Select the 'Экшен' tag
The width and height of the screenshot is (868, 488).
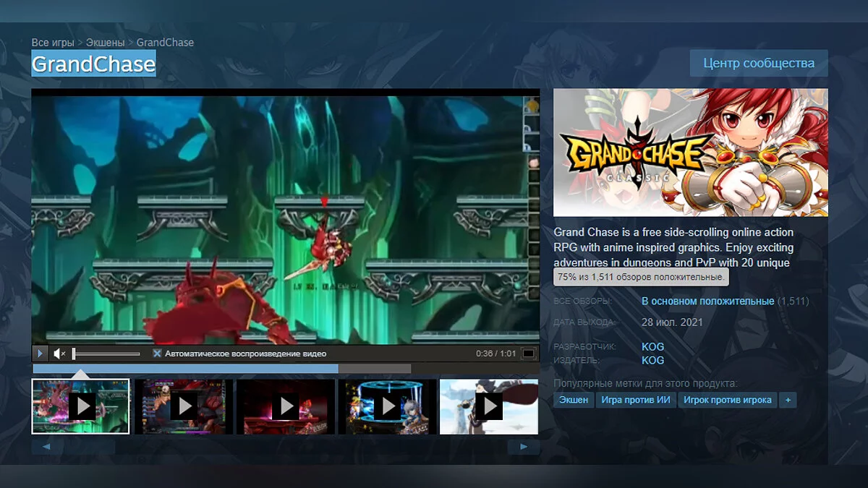574,400
